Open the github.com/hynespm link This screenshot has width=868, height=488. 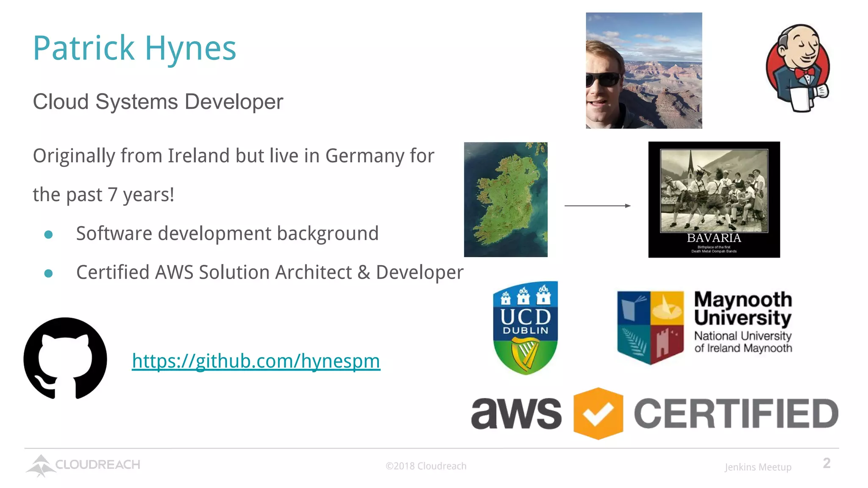[256, 361]
